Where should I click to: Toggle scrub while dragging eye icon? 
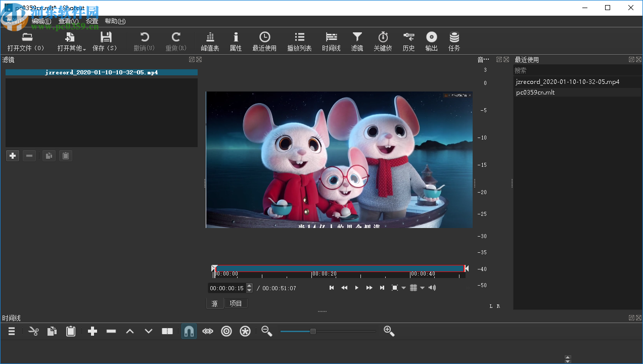(x=207, y=331)
